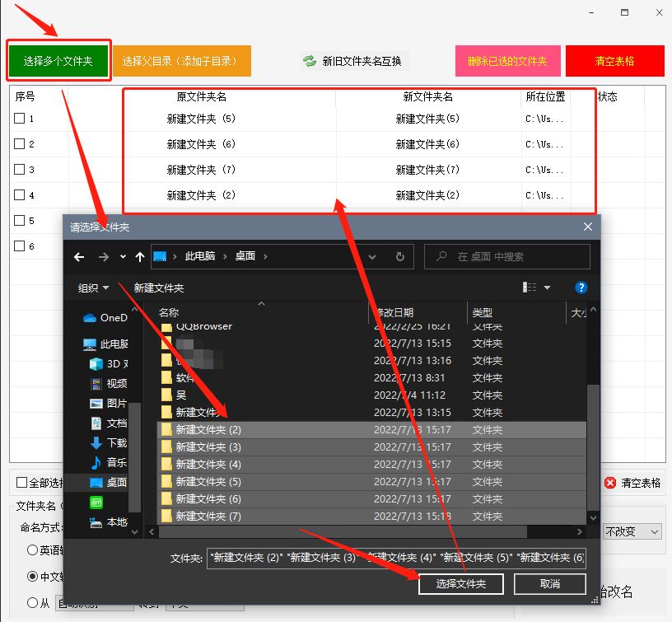Screen dimensions: 672x622
Task: Click 桌面 in the address breadcrumb
Action: [x=245, y=256]
